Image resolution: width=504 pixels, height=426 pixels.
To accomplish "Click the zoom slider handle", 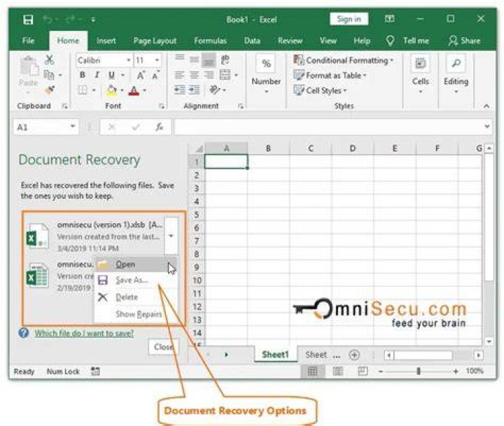I will [418, 371].
